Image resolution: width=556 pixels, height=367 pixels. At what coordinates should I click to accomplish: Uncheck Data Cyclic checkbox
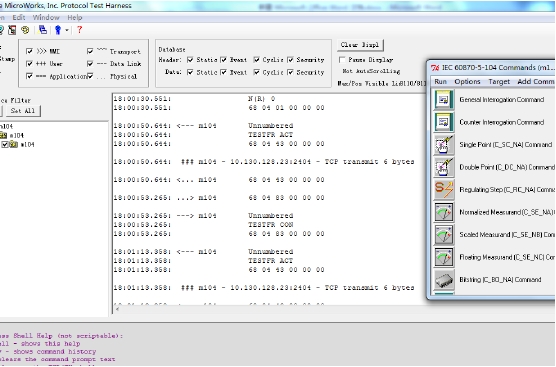pyautogui.click(x=257, y=72)
